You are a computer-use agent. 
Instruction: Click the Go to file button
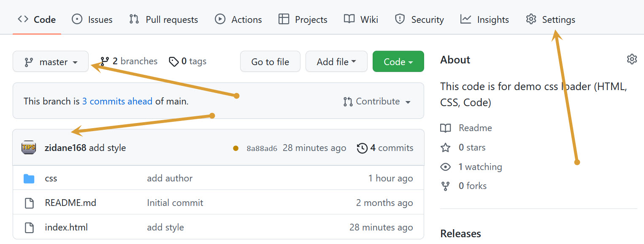[270, 62]
